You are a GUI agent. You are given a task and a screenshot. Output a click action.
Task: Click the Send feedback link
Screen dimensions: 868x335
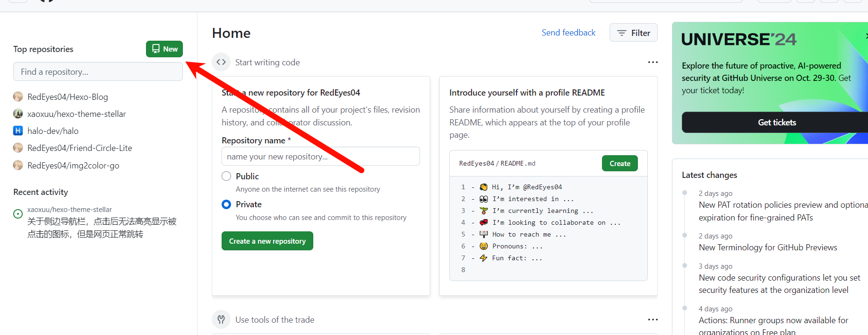point(568,33)
